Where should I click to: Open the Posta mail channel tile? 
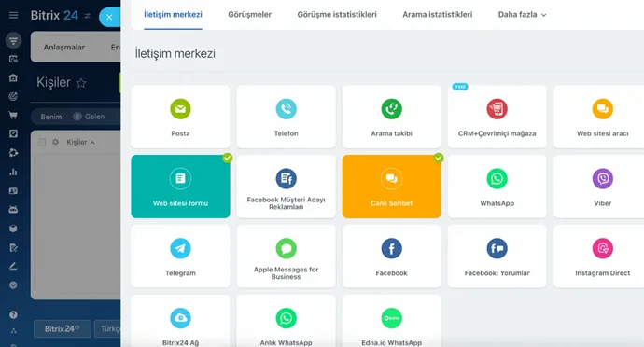coord(180,117)
